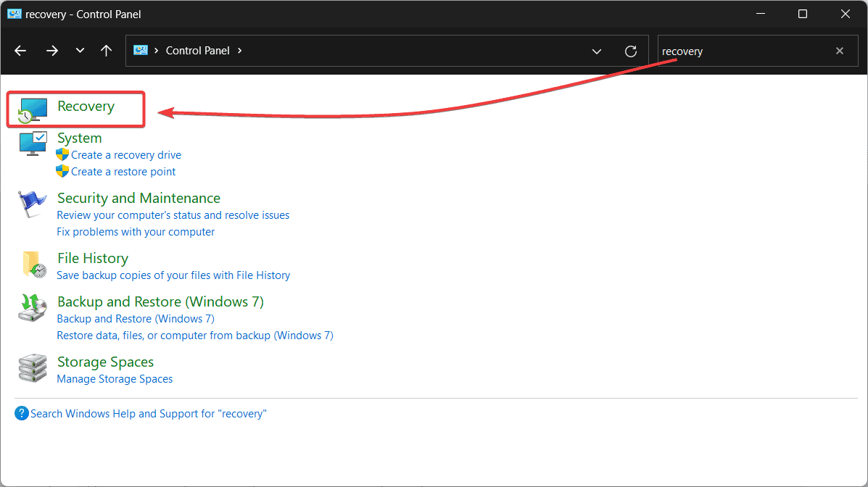Image resolution: width=868 pixels, height=487 pixels.
Task: Refresh the Control Panel view
Action: click(x=631, y=51)
